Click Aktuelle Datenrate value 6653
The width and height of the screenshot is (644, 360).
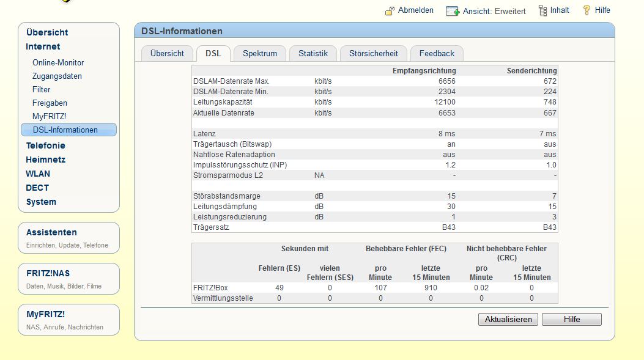click(447, 113)
